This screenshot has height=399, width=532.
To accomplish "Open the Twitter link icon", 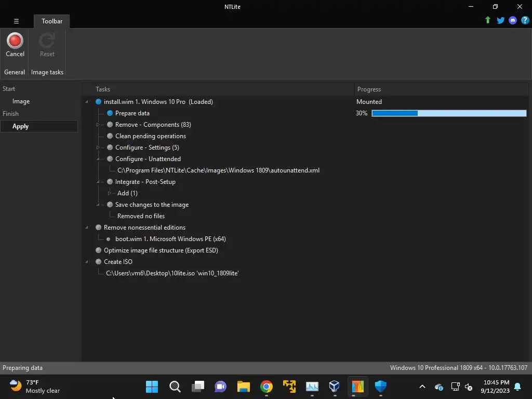I will (500, 20).
